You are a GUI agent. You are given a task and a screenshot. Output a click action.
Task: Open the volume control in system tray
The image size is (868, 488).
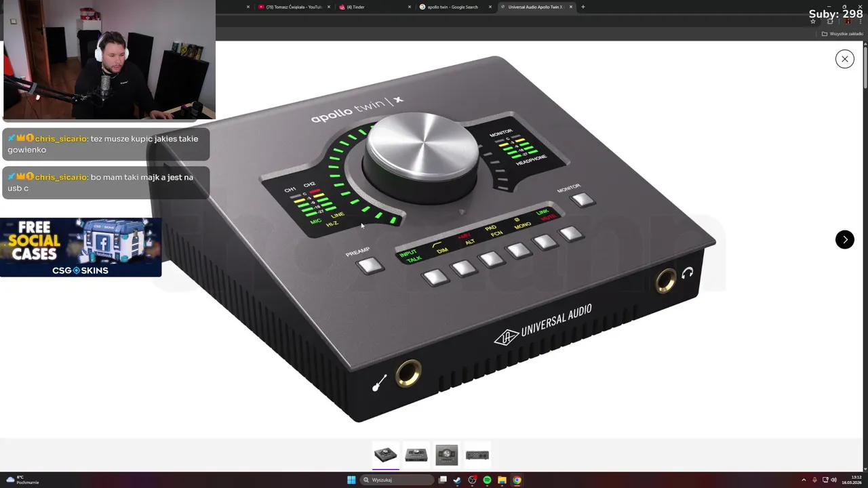point(833,480)
